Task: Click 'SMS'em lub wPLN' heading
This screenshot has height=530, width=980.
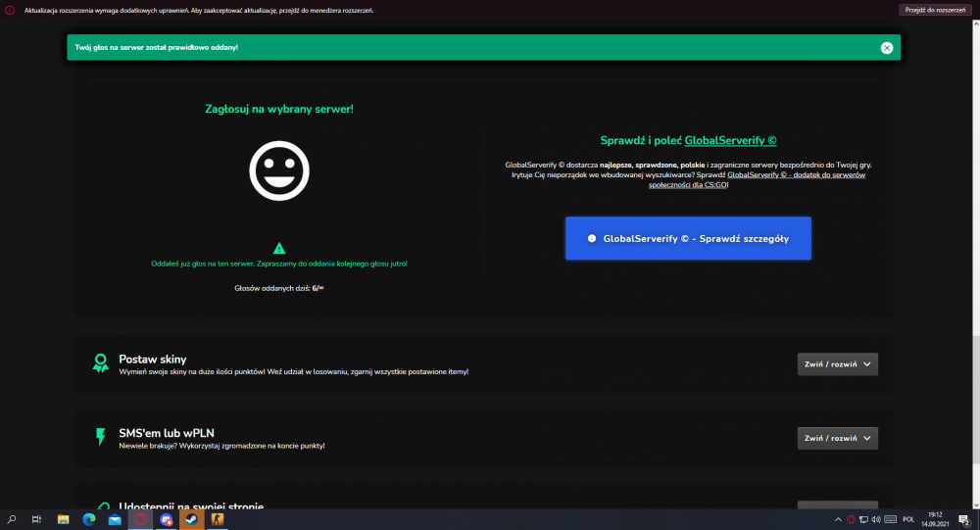Action: (167, 433)
